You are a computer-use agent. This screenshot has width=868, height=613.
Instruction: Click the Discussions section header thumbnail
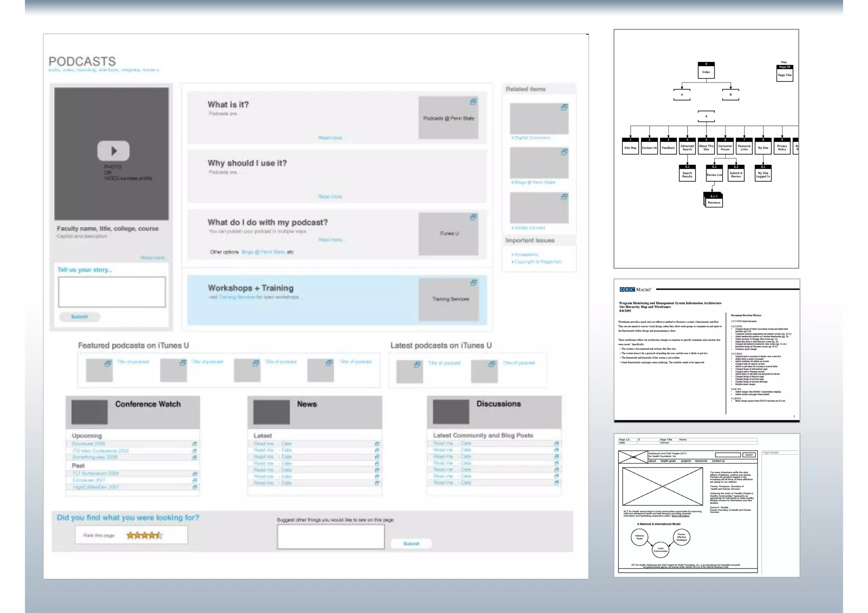451,411
